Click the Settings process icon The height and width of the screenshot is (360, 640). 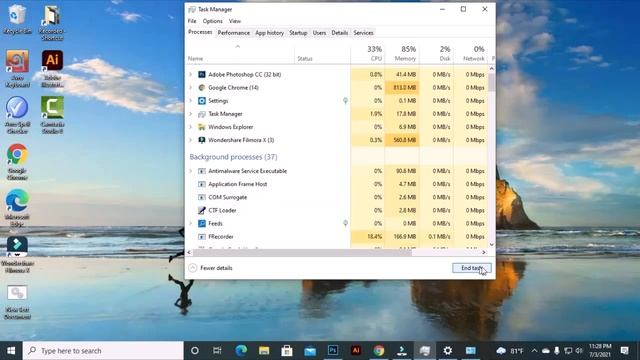[202, 100]
